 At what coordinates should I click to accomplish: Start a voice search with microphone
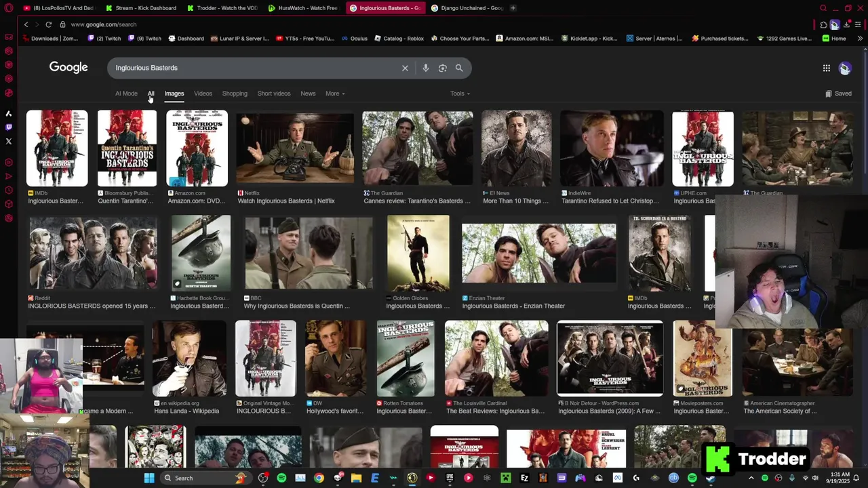pyautogui.click(x=426, y=68)
